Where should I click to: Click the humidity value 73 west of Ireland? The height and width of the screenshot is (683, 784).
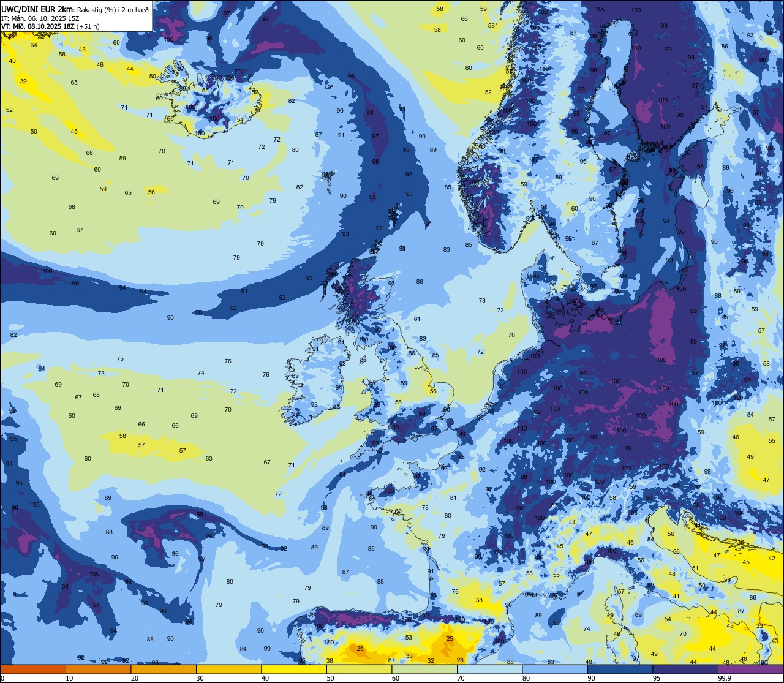[x=101, y=373]
